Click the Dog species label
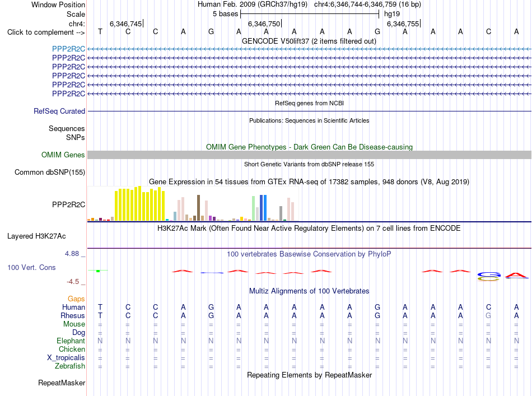 (x=78, y=333)
